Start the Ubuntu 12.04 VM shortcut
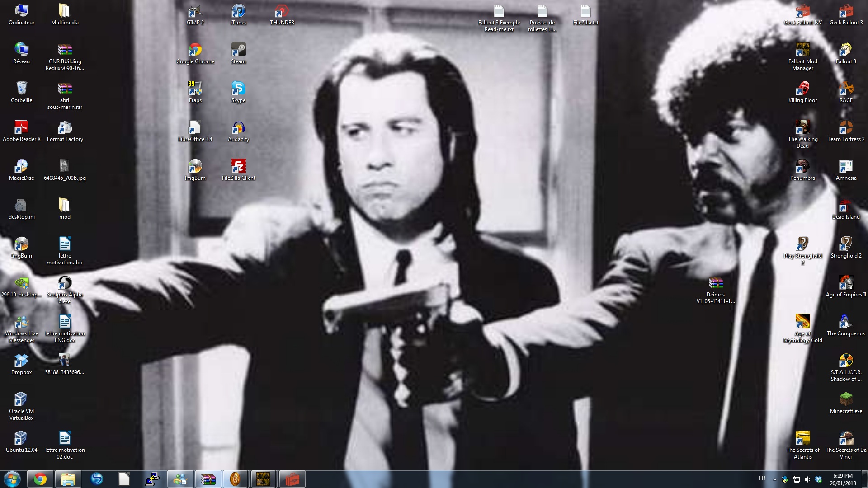 coord(21,442)
